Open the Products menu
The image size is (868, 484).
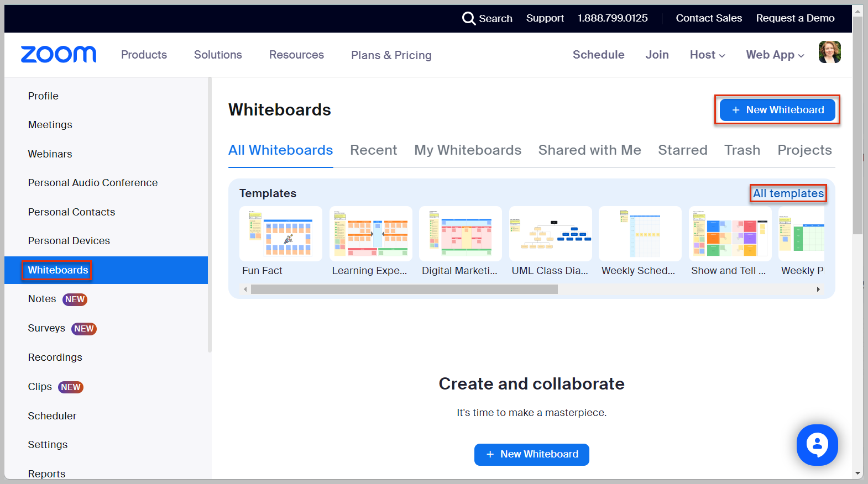click(x=144, y=55)
